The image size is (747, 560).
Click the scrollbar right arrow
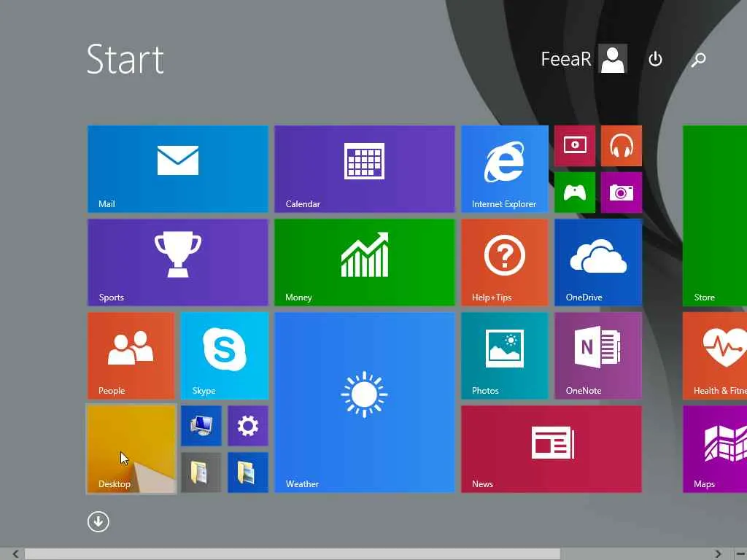coord(718,554)
